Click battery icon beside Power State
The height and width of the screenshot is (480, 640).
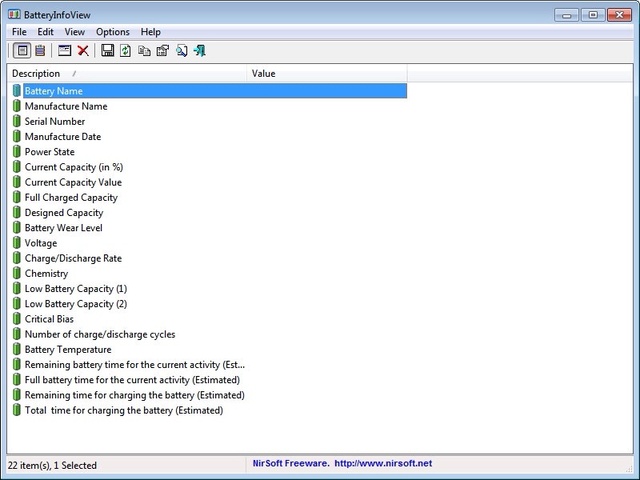click(16, 151)
